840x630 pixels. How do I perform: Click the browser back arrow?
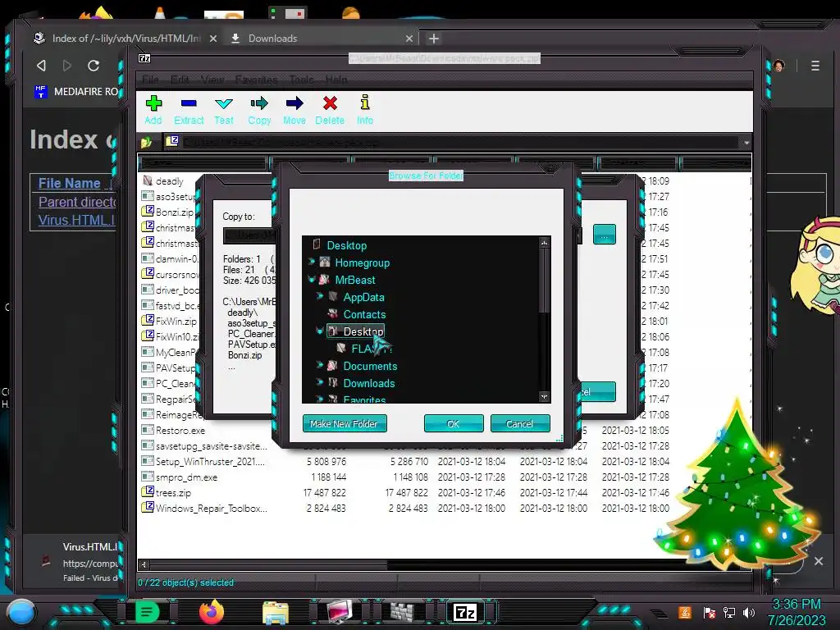coord(41,66)
